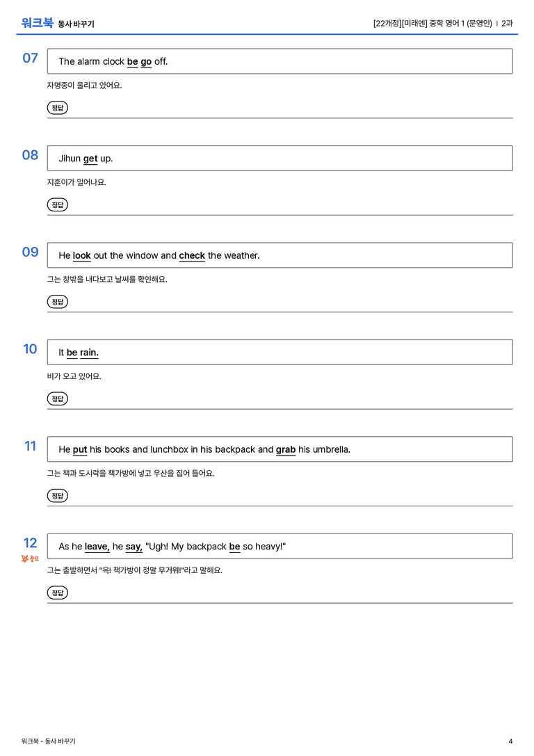Click the underlined word "grab" in question 11

[x=286, y=450]
